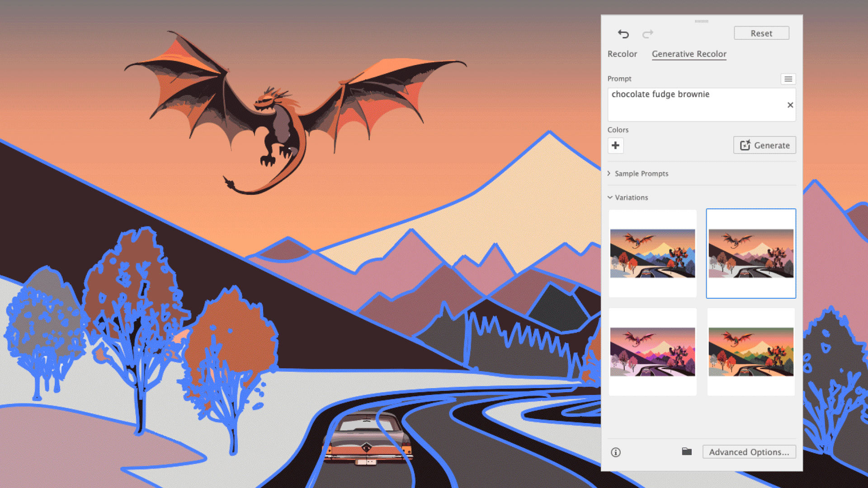
Task: Select the bottom-left variation thumbnail
Action: point(652,352)
